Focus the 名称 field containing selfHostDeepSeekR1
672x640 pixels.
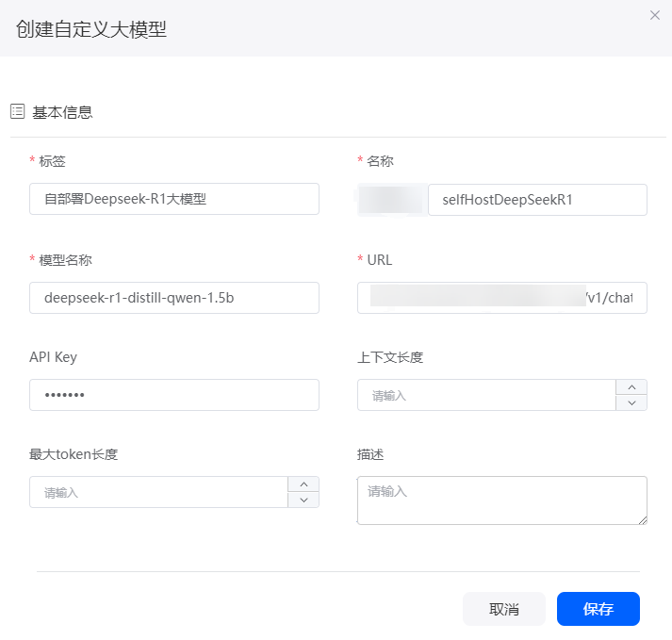tap(537, 200)
